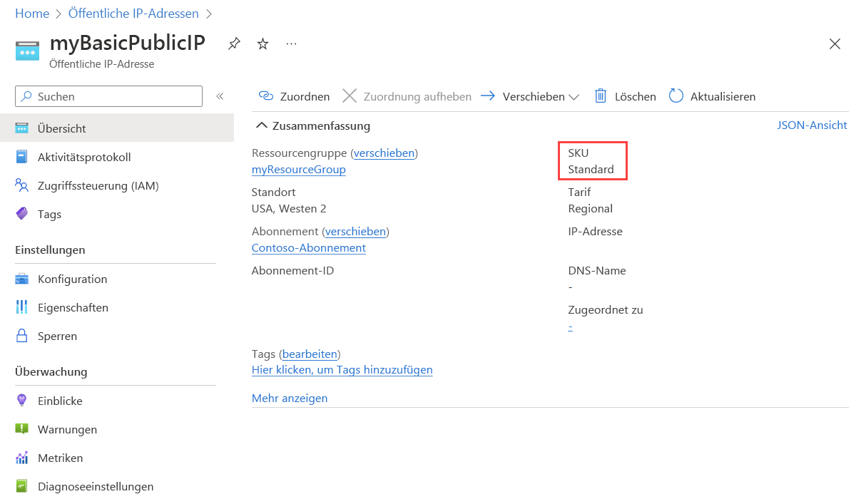Click the Aktivitätsprotokoll log icon
The width and height of the screenshot is (856, 504).
tap(22, 157)
